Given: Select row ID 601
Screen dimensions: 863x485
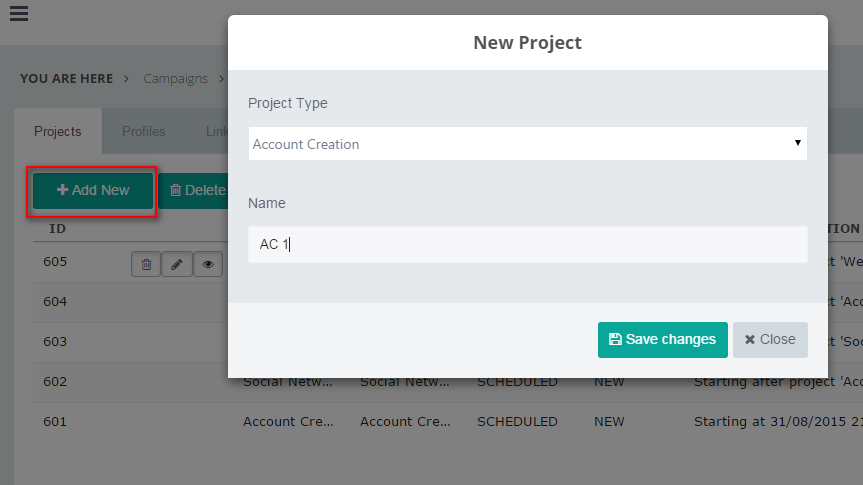Looking at the screenshot, I should (55, 422).
